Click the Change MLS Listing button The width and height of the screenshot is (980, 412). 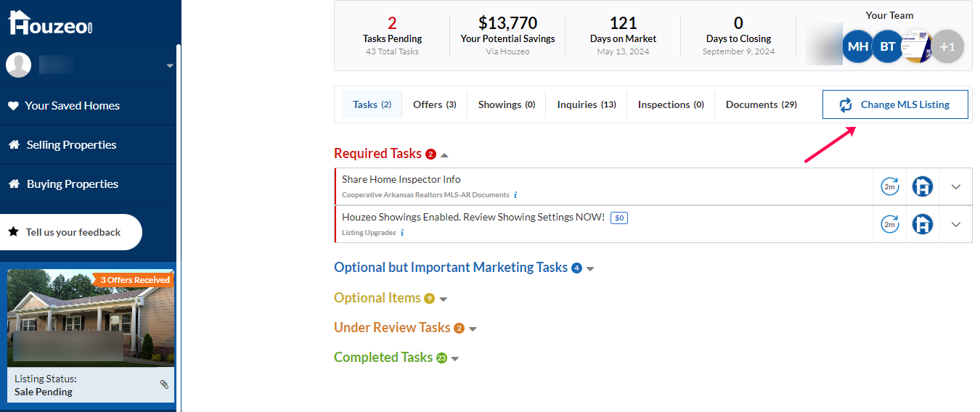click(x=895, y=104)
